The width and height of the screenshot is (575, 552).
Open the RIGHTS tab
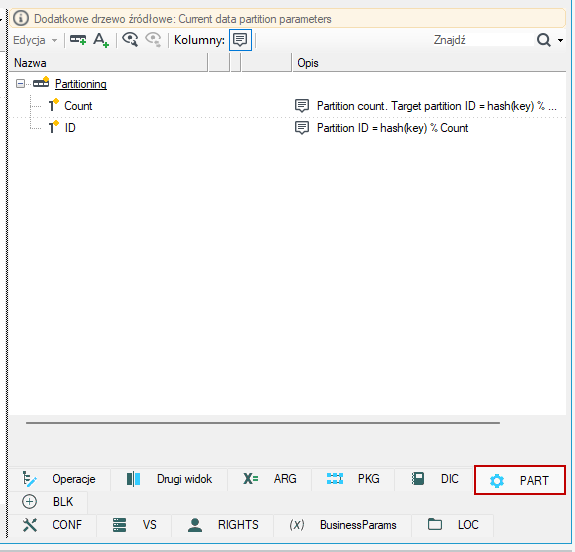pyautogui.click(x=223, y=525)
